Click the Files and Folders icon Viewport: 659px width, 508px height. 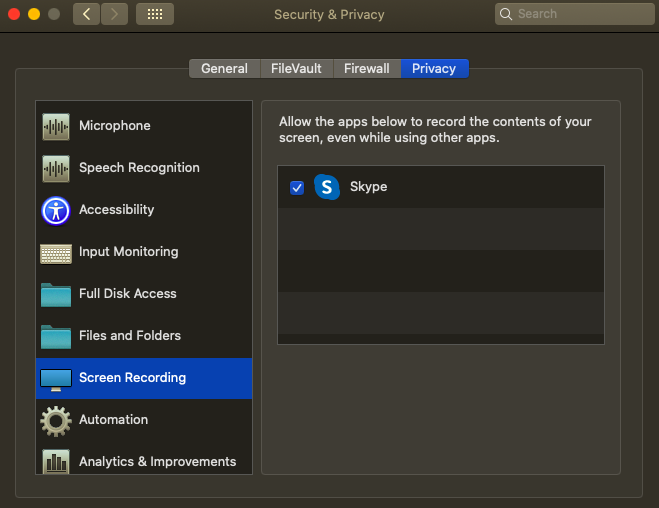(x=56, y=336)
